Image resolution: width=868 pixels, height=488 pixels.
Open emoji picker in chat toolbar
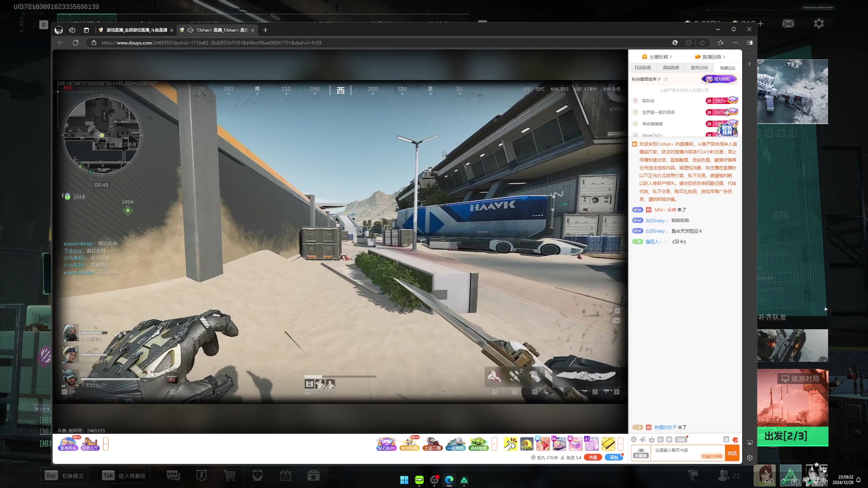(x=634, y=439)
